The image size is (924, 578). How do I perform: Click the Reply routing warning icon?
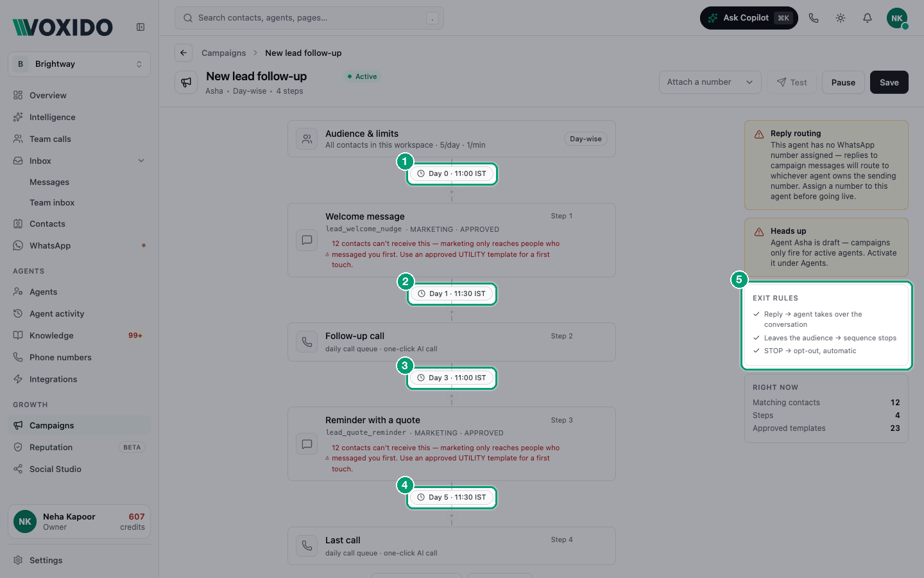click(x=759, y=134)
